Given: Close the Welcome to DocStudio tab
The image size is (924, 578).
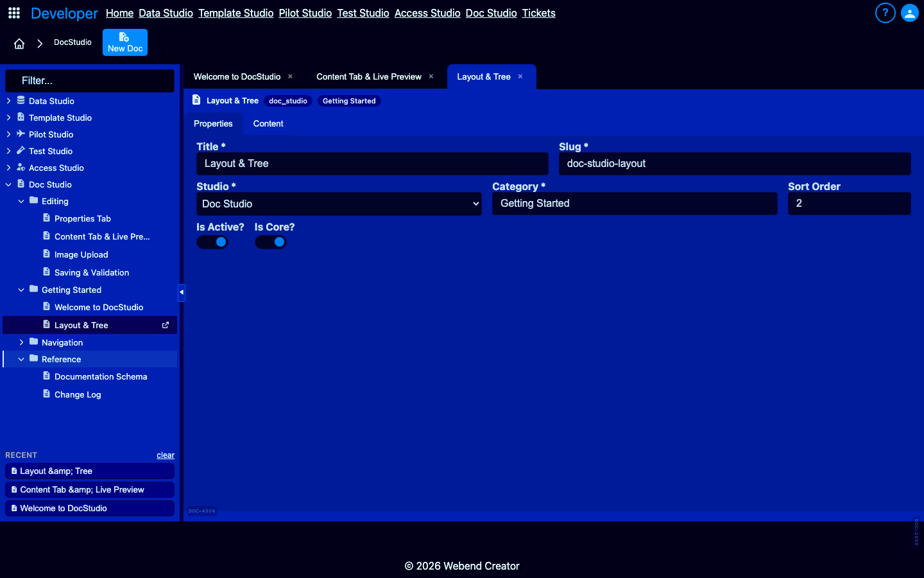Looking at the screenshot, I should [x=290, y=76].
